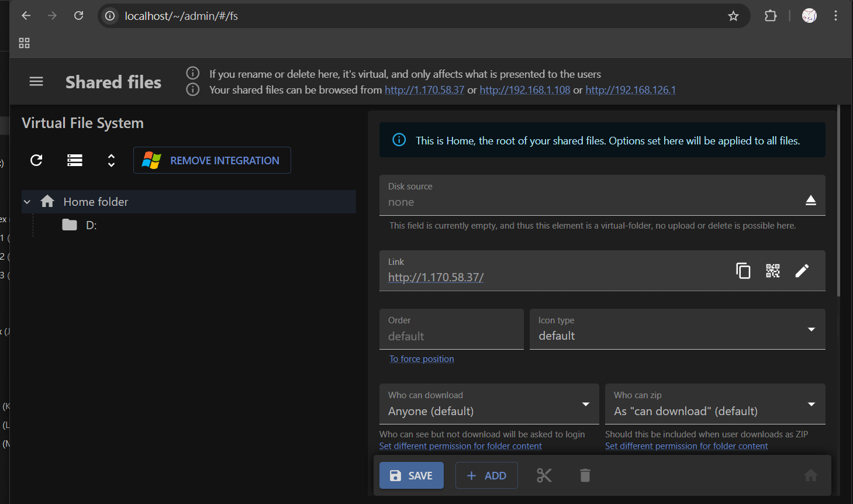Collapse the Home folder tree node
The height and width of the screenshot is (504, 853).
[x=27, y=202]
